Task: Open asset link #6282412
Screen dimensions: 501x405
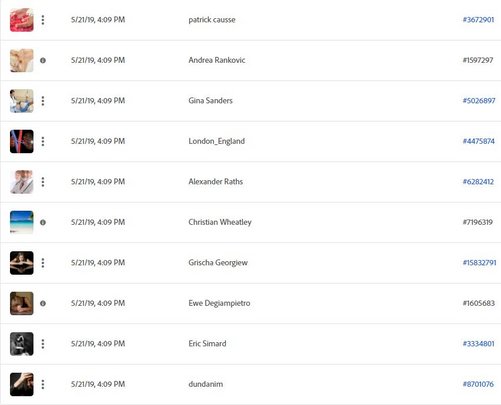Action: [x=478, y=182]
